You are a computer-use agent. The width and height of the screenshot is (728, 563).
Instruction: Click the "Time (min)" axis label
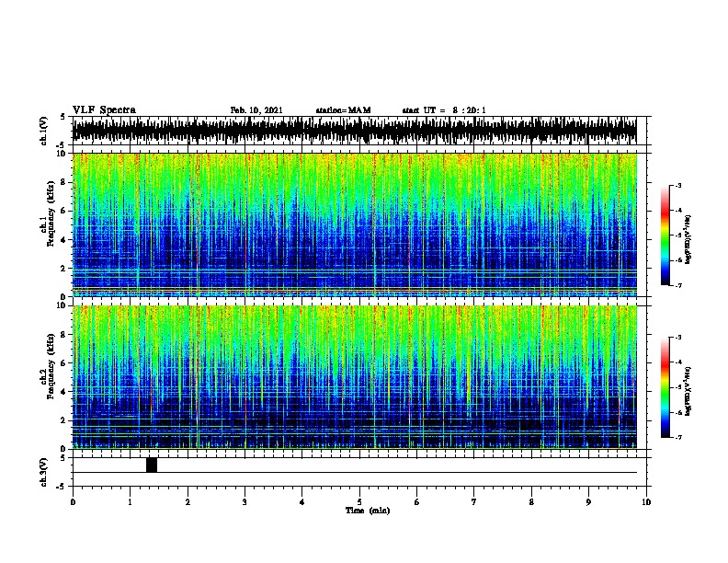pyautogui.click(x=368, y=511)
